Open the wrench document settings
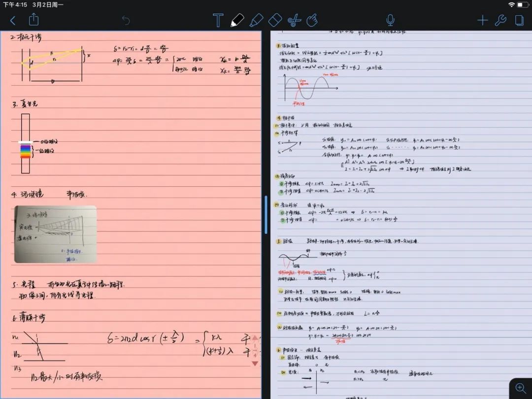 (500, 20)
